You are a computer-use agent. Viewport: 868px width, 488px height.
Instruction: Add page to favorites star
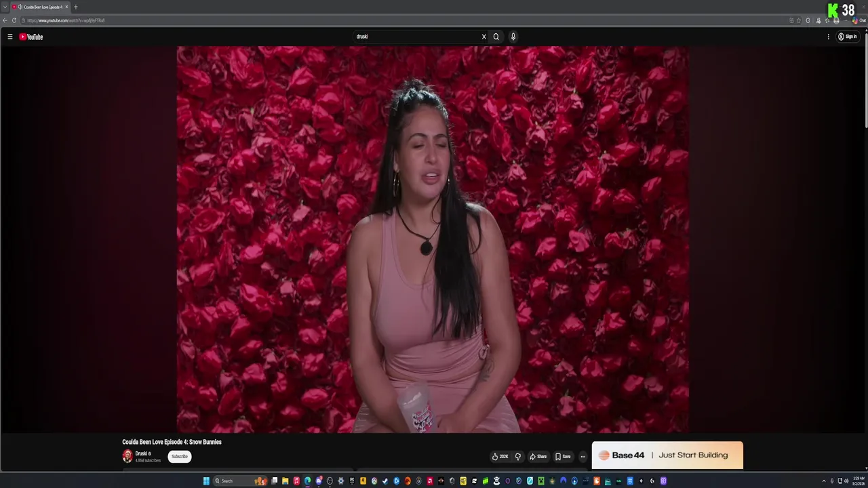(799, 20)
